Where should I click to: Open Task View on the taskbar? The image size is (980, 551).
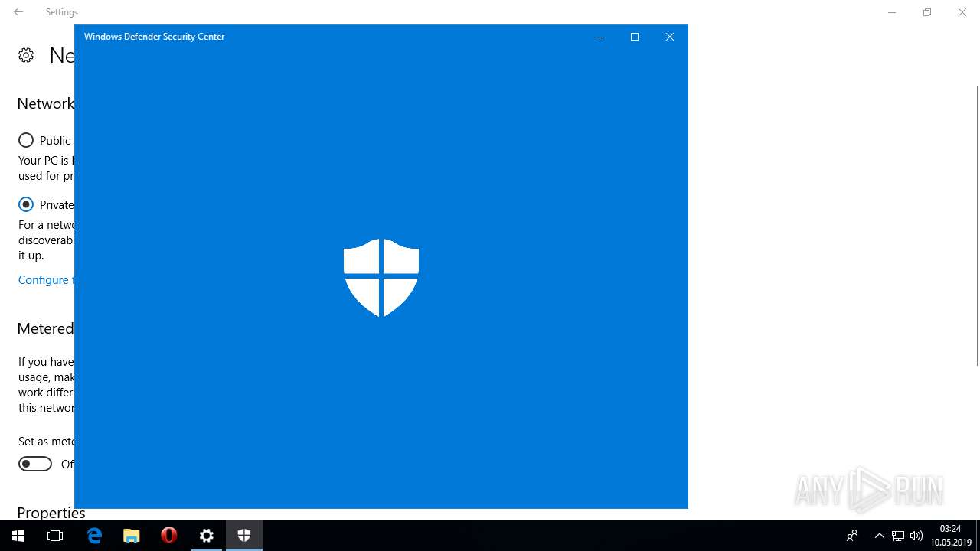55,536
